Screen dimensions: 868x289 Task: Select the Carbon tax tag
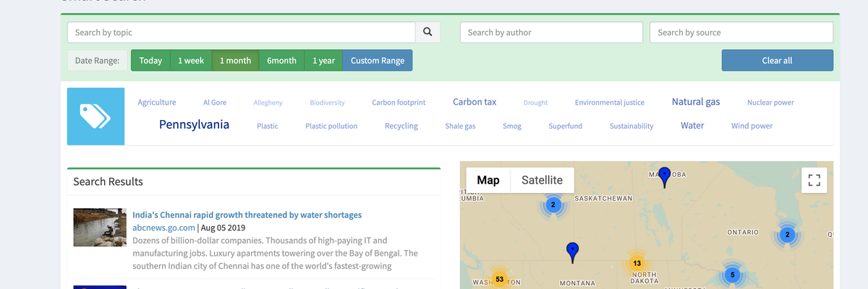(475, 102)
